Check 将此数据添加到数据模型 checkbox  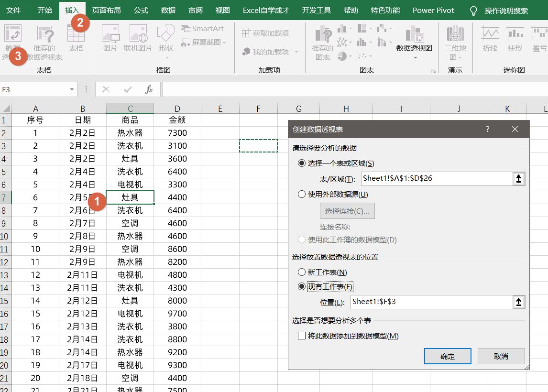[x=301, y=336]
